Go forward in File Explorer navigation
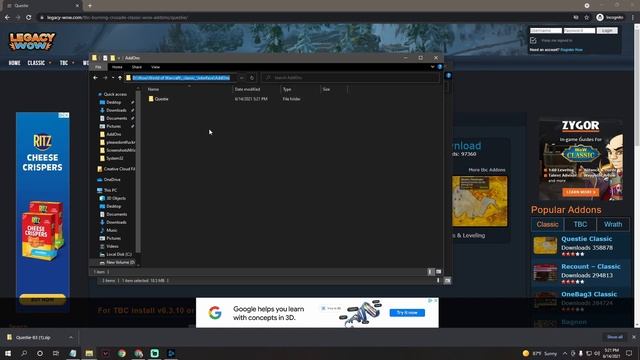Screen dimensions: 640x360 tap(105, 78)
